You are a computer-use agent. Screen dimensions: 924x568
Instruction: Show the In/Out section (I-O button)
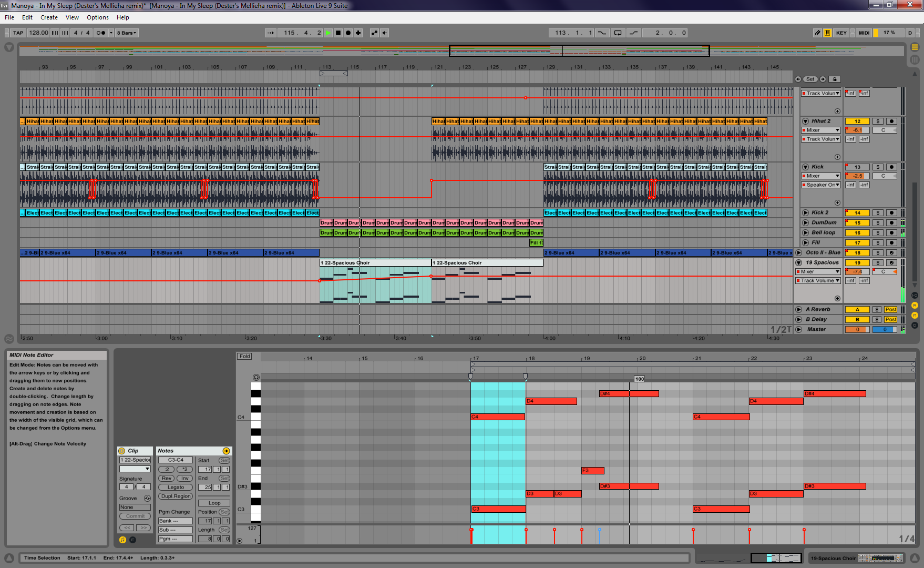click(915, 296)
